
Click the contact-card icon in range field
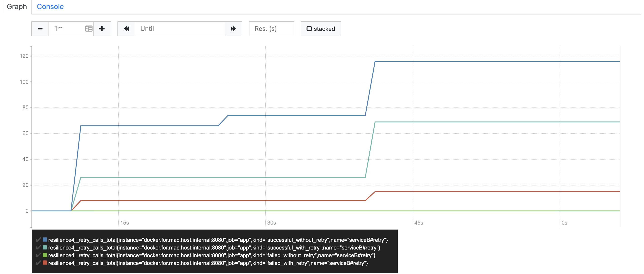[89, 29]
